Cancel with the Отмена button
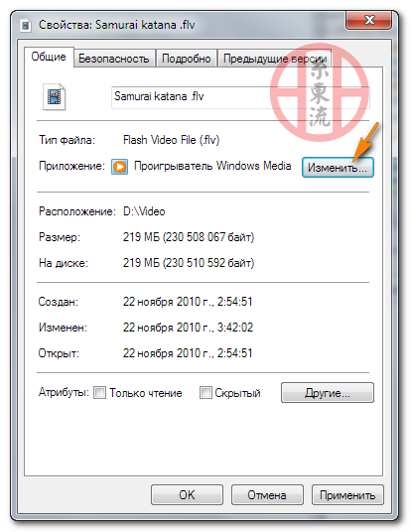The image size is (410, 532). click(x=267, y=494)
